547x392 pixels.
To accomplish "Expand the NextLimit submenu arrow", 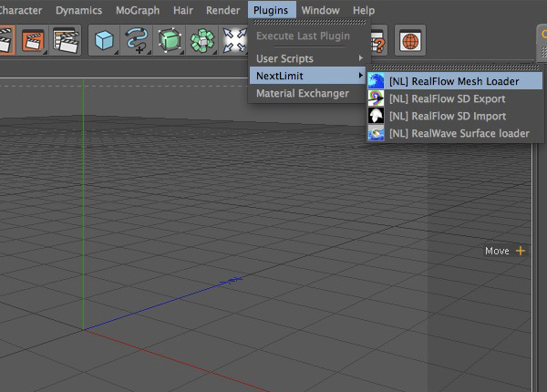I will [x=361, y=76].
